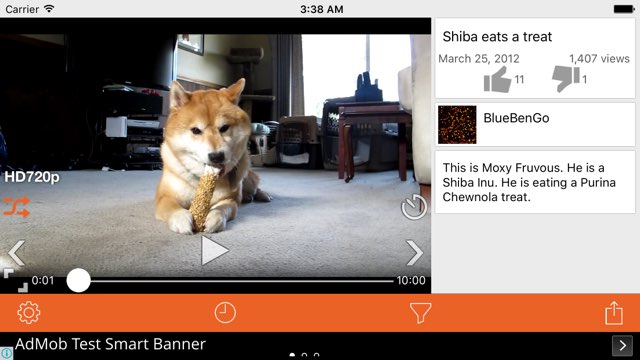Dislike the video with thumbs down
Screen dimensions: 640x361
pos(566,79)
